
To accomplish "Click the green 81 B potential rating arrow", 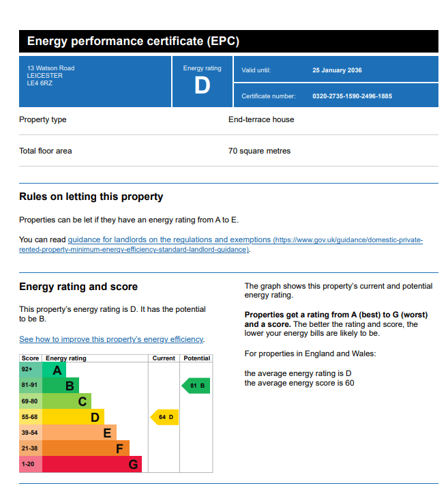I will [x=196, y=386].
